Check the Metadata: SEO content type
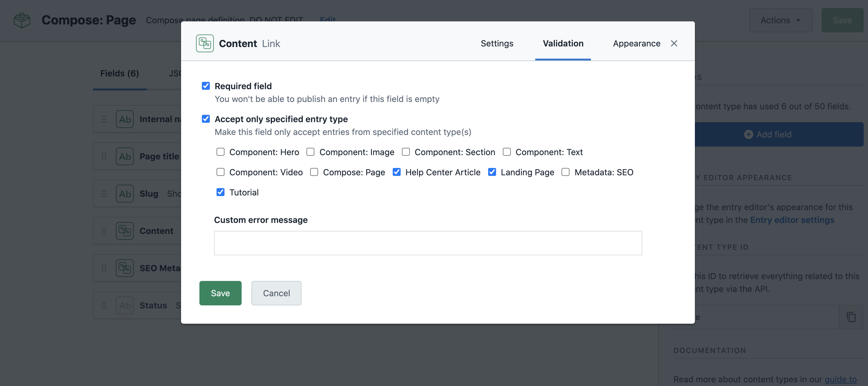Viewport: 868px width, 386px height. coord(566,172)
